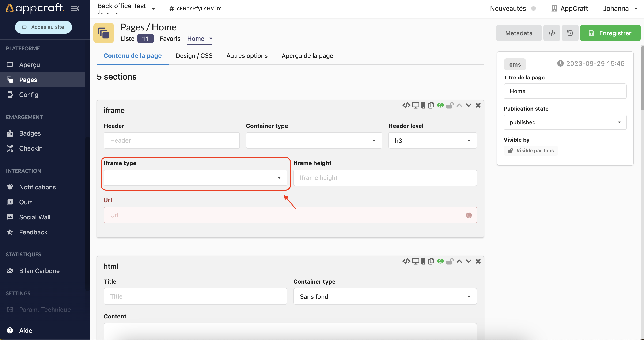Viewport: 644px width, 340px height.
Task: Duplicate the iframe section with copy icon
Action: tap(431, 105)
